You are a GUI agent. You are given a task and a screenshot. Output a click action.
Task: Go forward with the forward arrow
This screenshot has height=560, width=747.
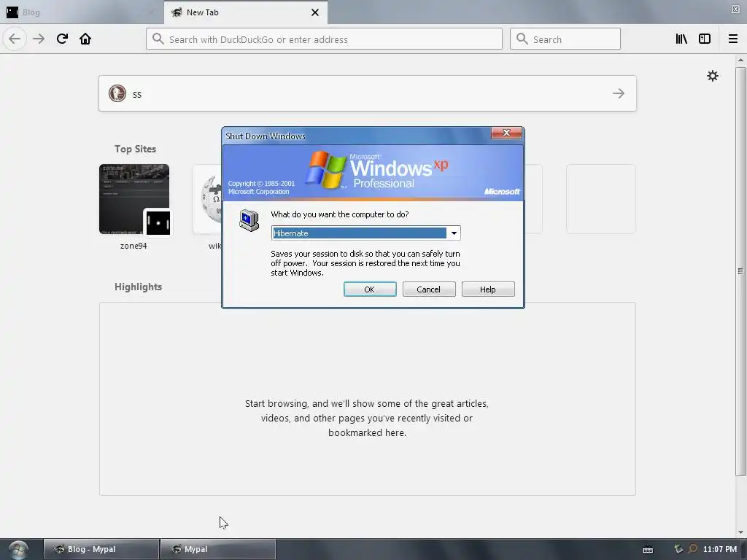[39, 39]
